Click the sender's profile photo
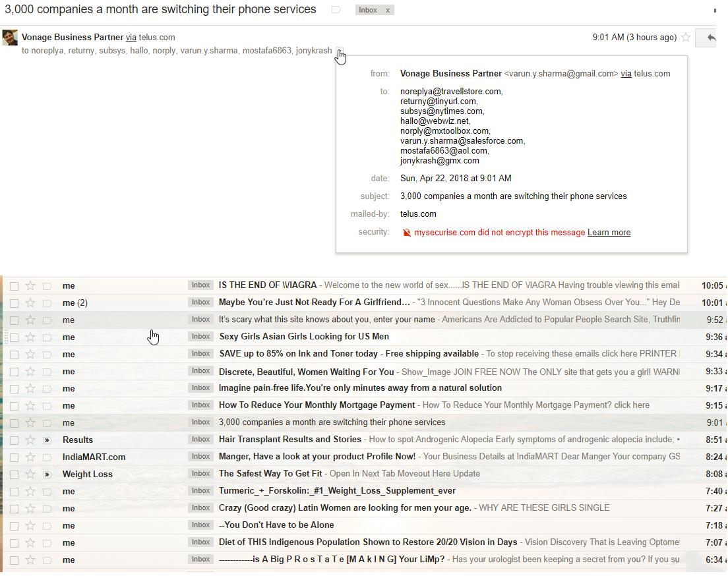728x576 pixels. coord(10,38)
